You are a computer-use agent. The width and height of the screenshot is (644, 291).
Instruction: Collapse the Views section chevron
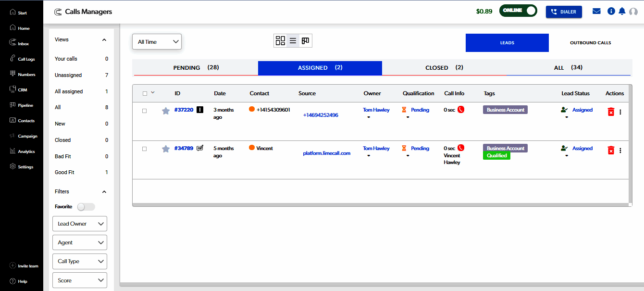[104, 40]
